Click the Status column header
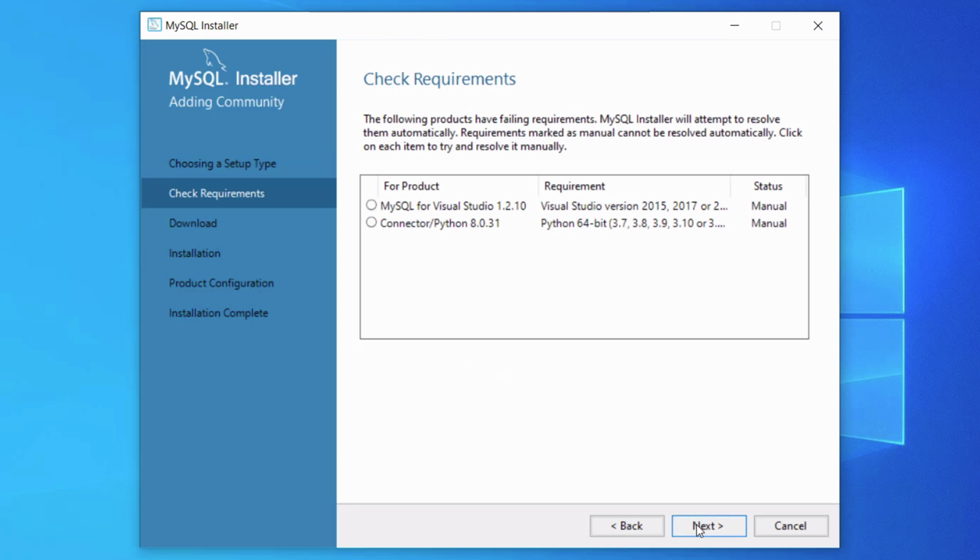980x560 pixels. tap(767, 186)
